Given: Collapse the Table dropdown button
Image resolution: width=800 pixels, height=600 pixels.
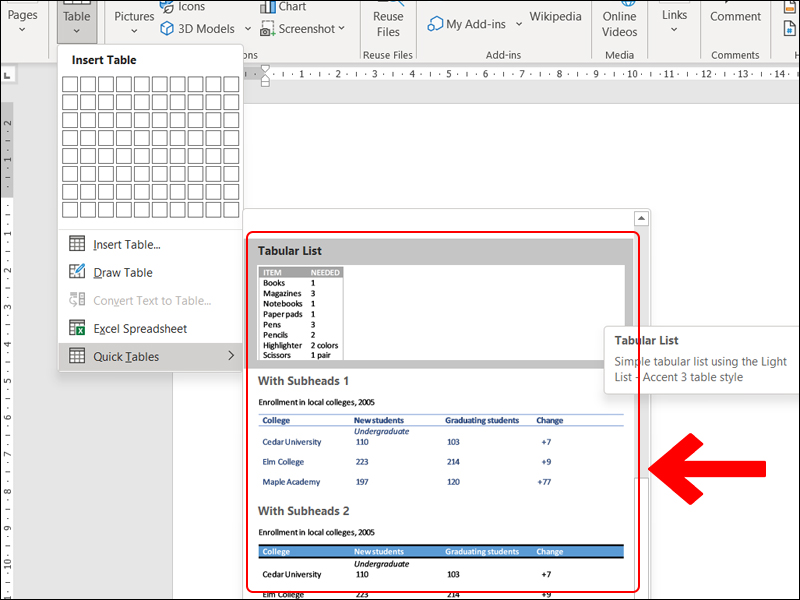Looking at the screenshot, I should pos(76,22).
